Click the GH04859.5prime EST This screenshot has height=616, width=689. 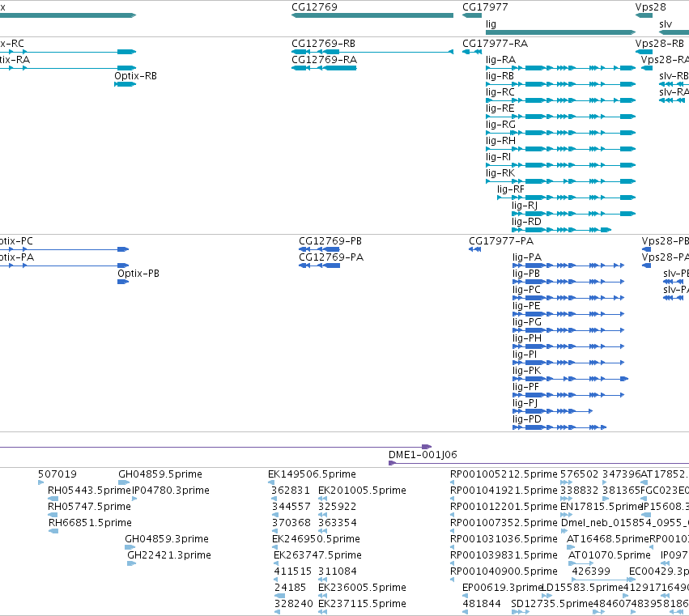pos(160,474)
